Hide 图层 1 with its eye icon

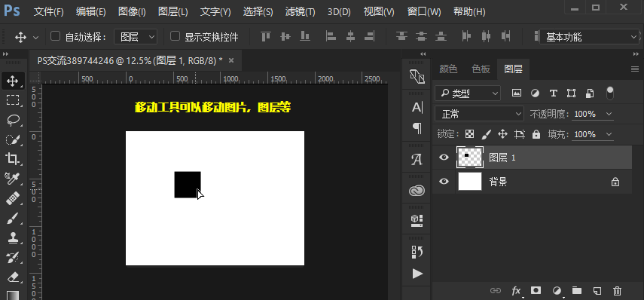click(444, 157)
